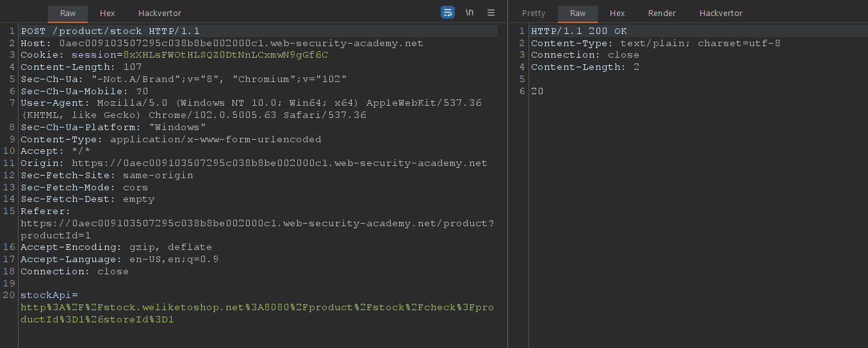The height and width of the screenshot is (348, 868).
Task: Click the POST /product/stock request line
Action: [x=110, y=31]
